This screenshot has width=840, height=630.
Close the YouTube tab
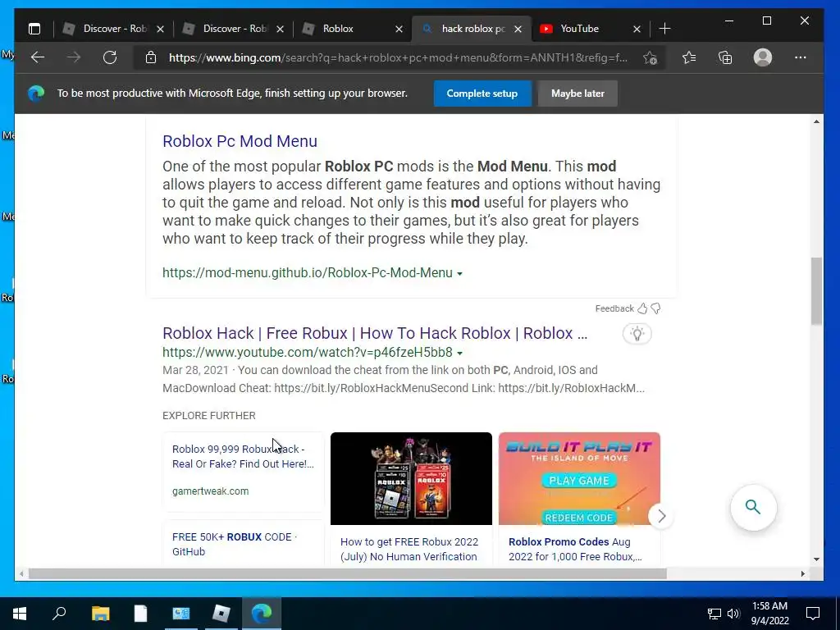click(637, 29)
